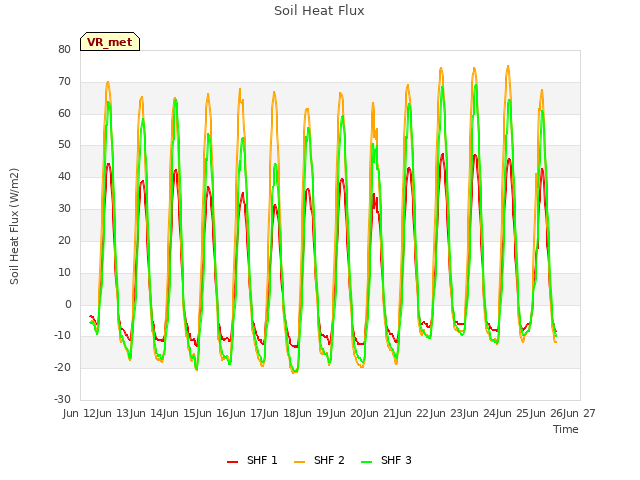Image resolution: width=640 pixels, height=480 pixels.
Task: Click the green SHF 3 legend swatch
Action: [367, 462]
